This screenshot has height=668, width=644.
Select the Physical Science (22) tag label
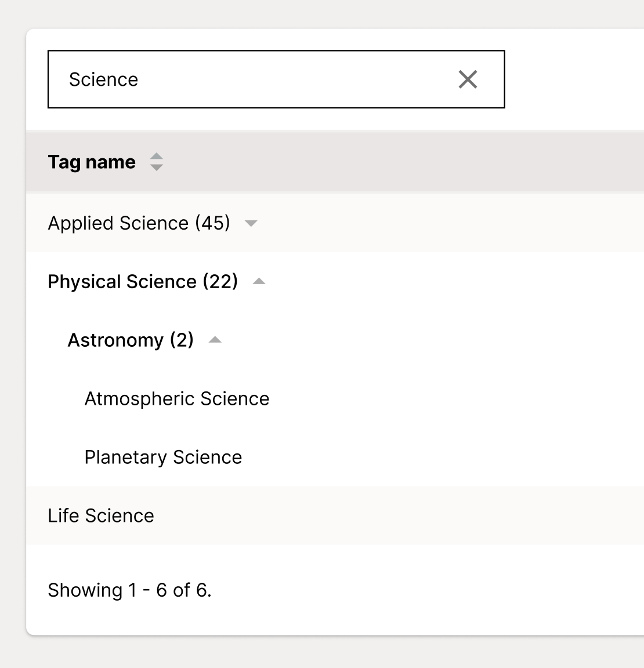coord(143,281)
